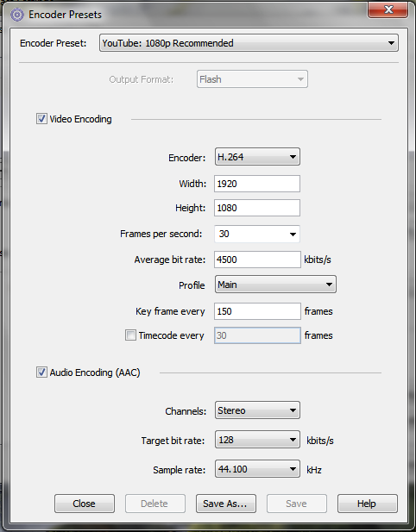This screenshot has width=416, height=532.
Task: Click the disabled Output Format Flash dropdown
Action: 252,79
